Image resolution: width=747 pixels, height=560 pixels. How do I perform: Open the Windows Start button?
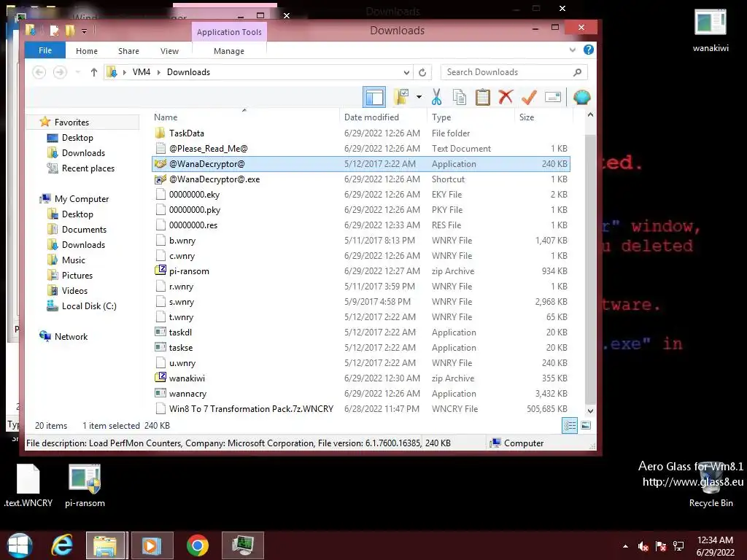click(20, 545)
